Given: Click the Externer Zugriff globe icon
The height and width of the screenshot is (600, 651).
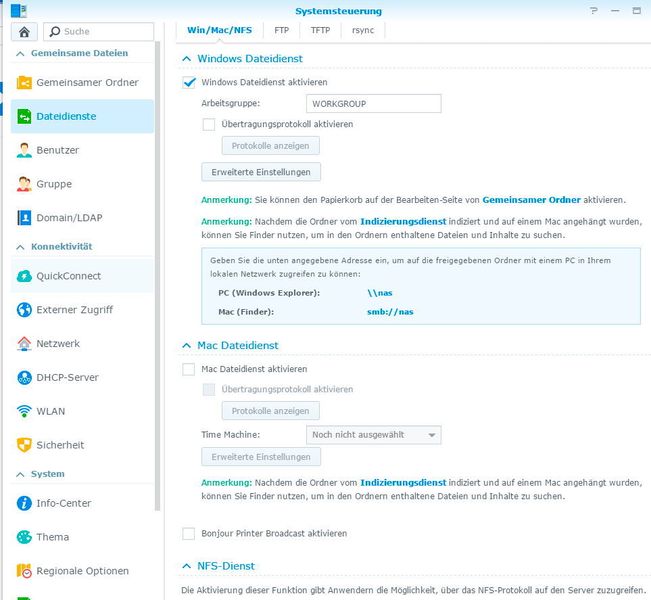Looking at the screenshot, I should [x=24, y=310].
